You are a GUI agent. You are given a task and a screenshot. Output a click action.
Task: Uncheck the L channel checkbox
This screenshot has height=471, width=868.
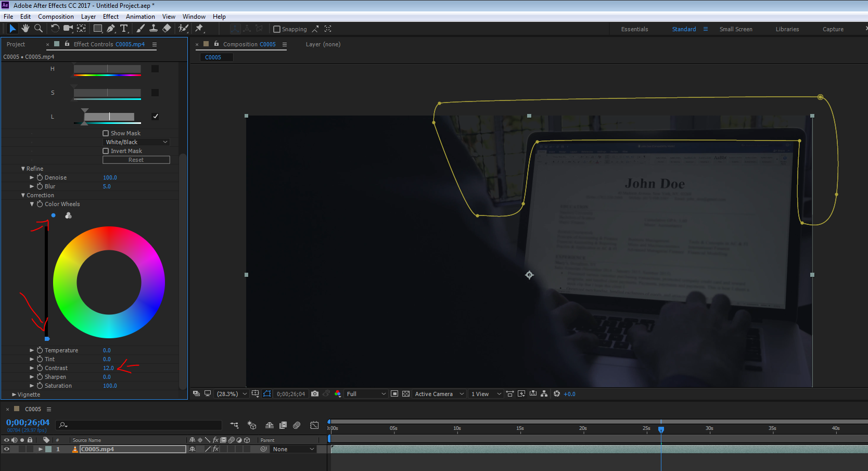click(155, 116)
